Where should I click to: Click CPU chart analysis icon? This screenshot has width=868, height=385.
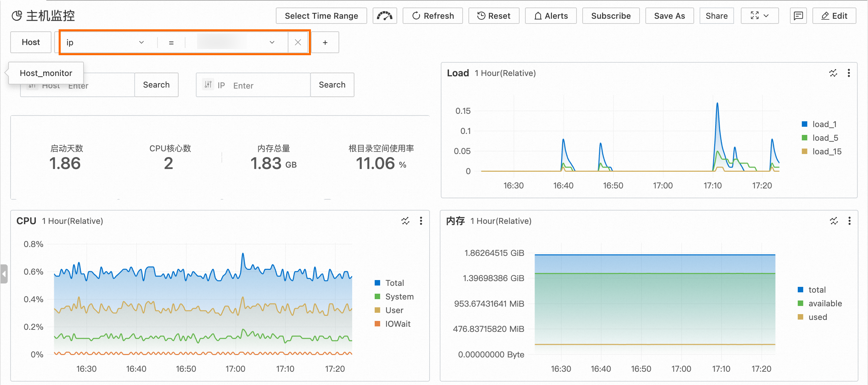[405, 221]
